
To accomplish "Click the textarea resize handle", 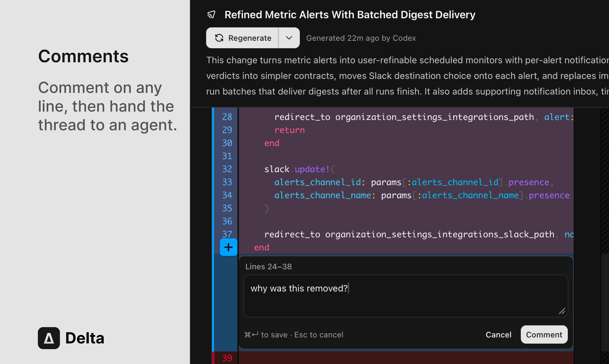I will [x=562, y=311].
